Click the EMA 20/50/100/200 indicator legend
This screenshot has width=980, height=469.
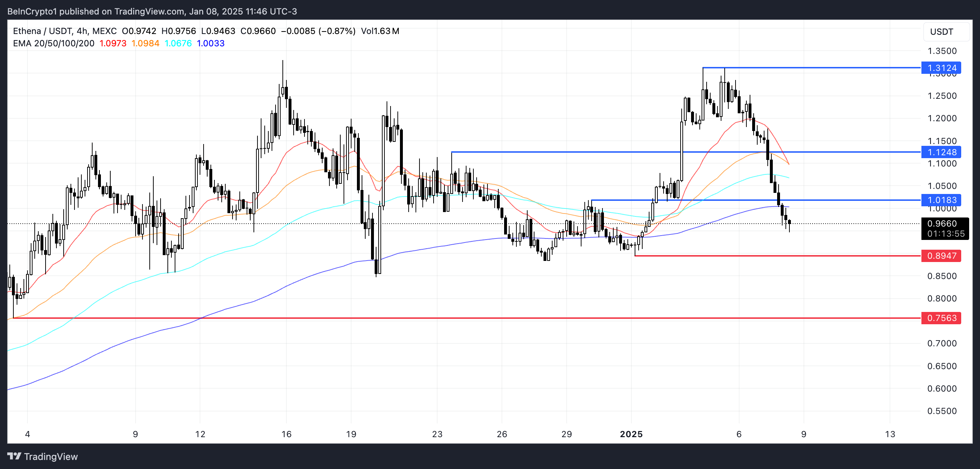54,43
